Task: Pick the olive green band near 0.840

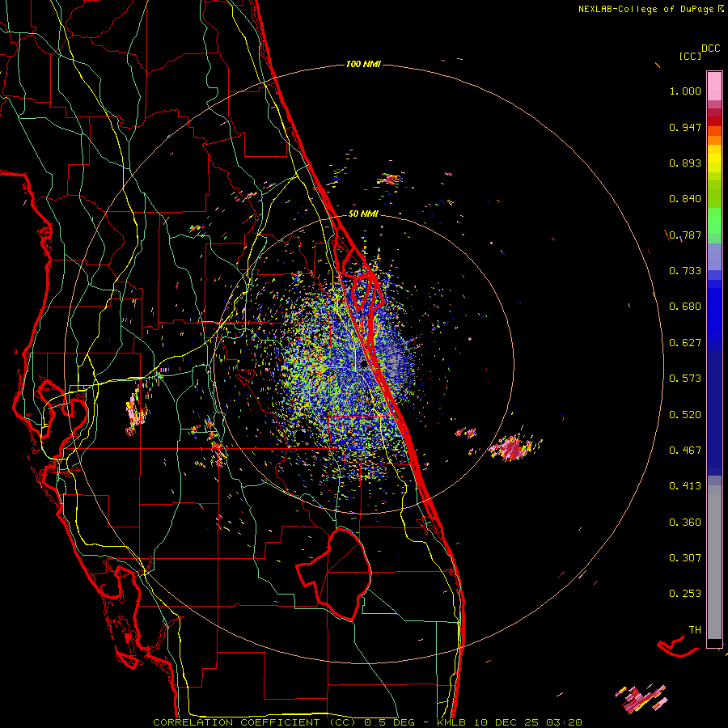Action: (714, 193)
